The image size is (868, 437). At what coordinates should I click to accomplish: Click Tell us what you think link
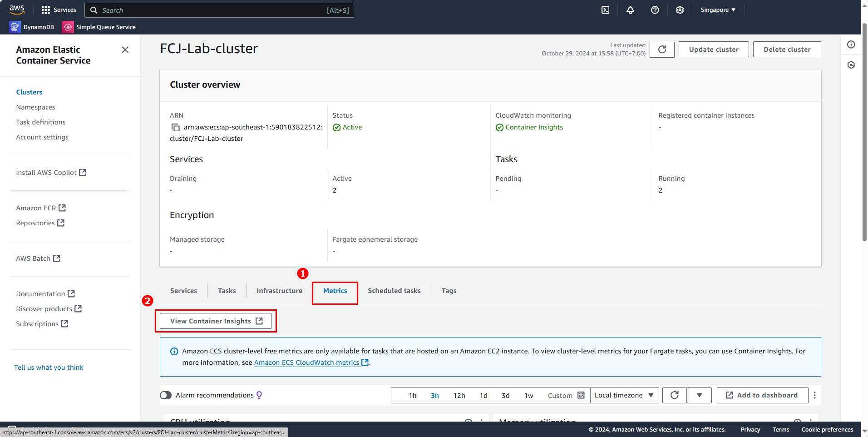point(49,367)
